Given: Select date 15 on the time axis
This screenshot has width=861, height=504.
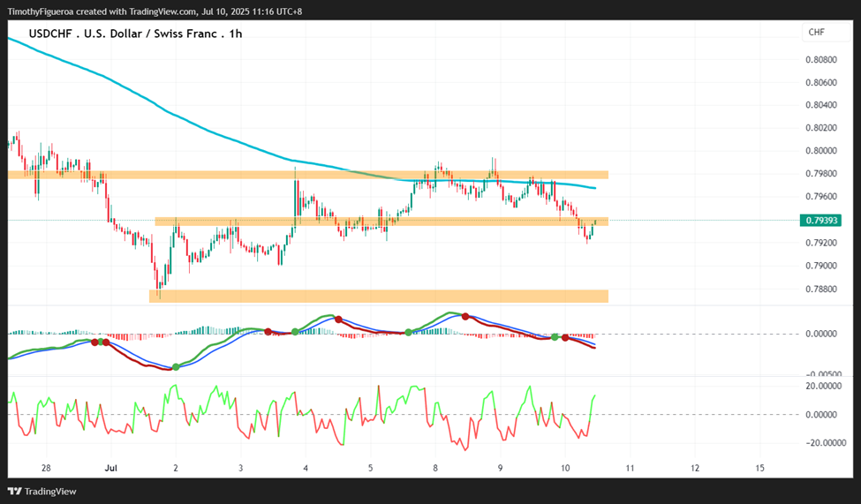Looking at the screenshot, I should tap(760, 469).
